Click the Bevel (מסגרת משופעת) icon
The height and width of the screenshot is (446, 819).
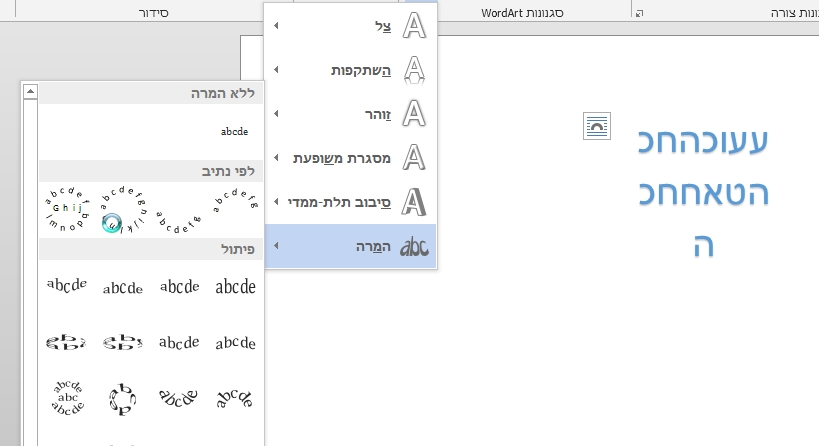(414, 158)
